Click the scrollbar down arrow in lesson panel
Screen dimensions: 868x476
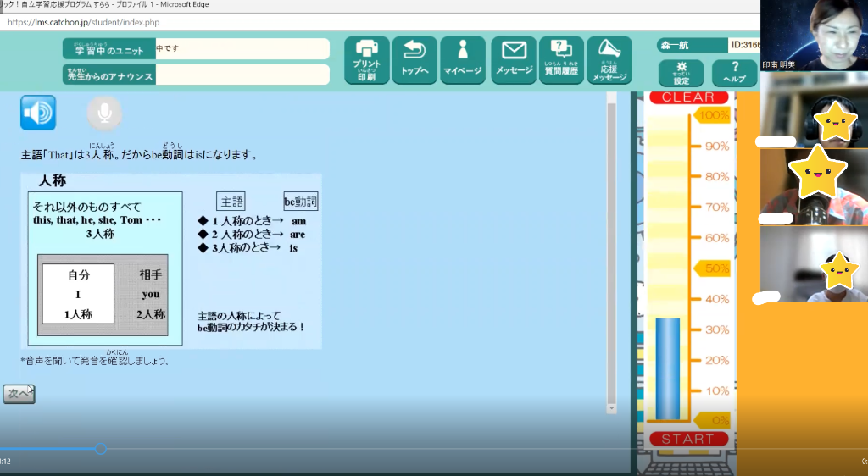point(611,408)
